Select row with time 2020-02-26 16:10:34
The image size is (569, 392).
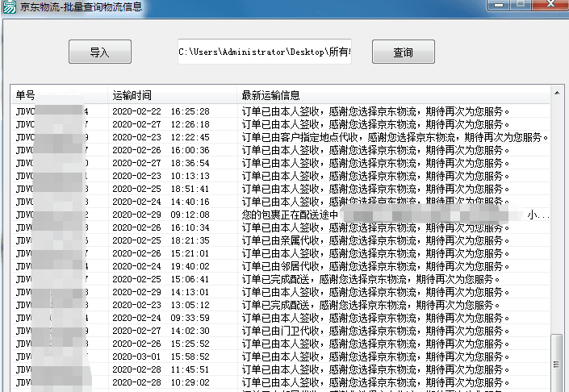click(x=281, y=227)
